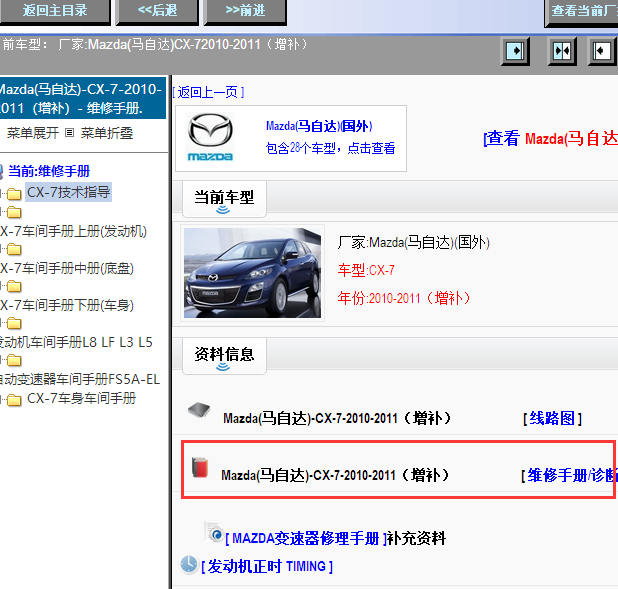Click the folder icon next to CX-7车身车间手册

pos(14,400)
